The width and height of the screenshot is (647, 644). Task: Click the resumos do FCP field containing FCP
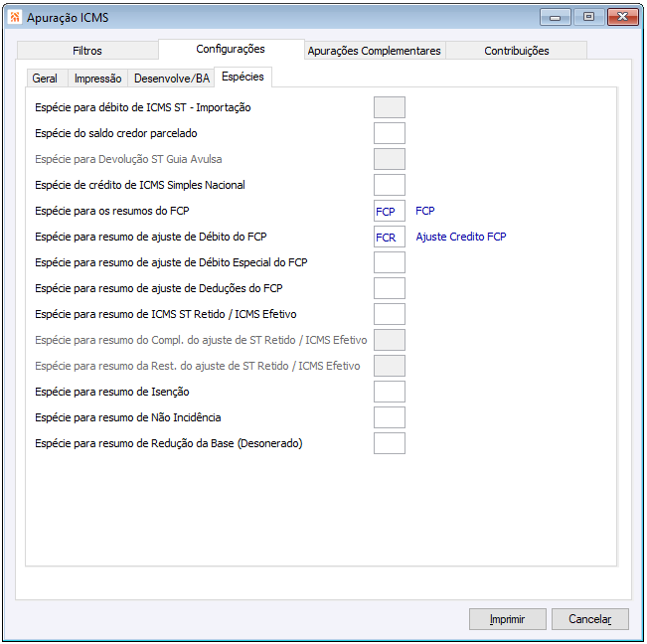click(x=390, y=211)
